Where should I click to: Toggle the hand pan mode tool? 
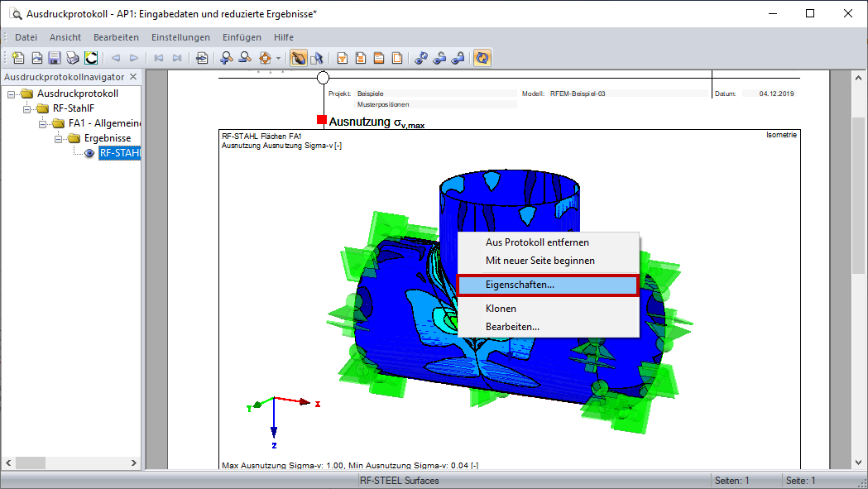point(299,58)
